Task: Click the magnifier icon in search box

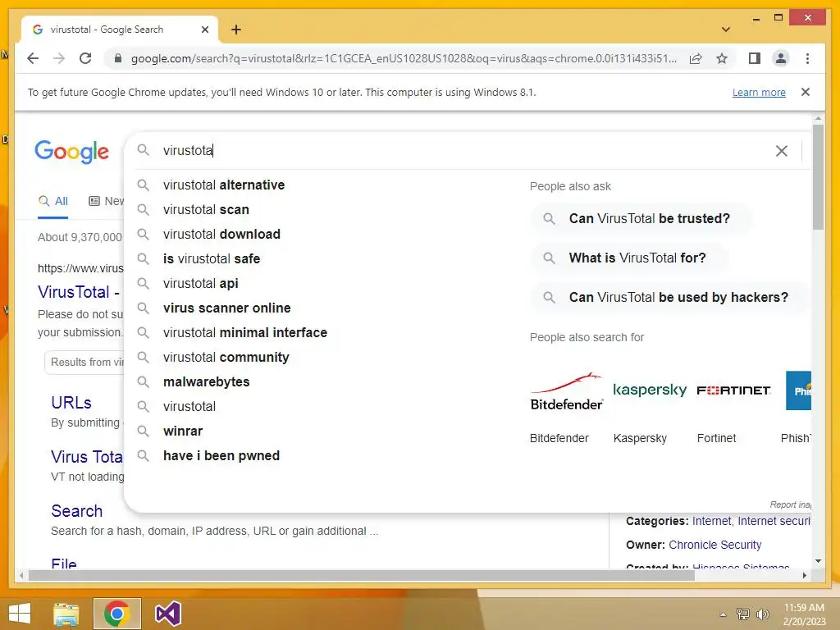Action: [x=143, y=150]
